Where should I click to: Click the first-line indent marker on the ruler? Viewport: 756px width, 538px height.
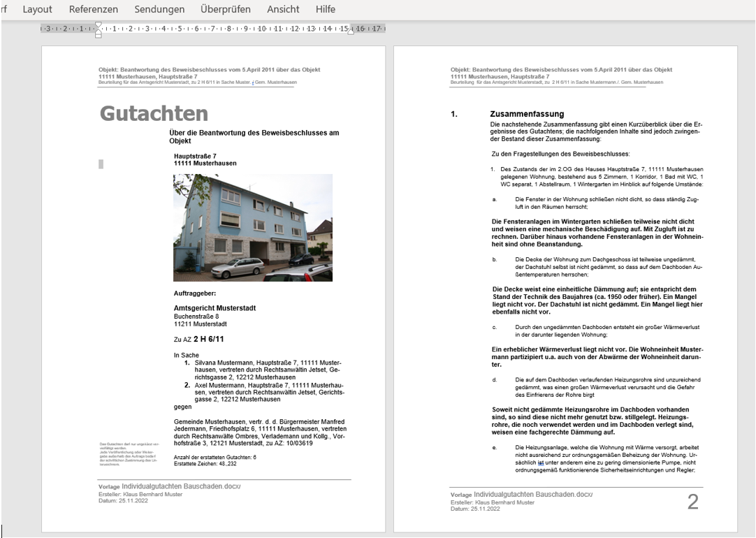pyautogui.click(x=99, y=24)
